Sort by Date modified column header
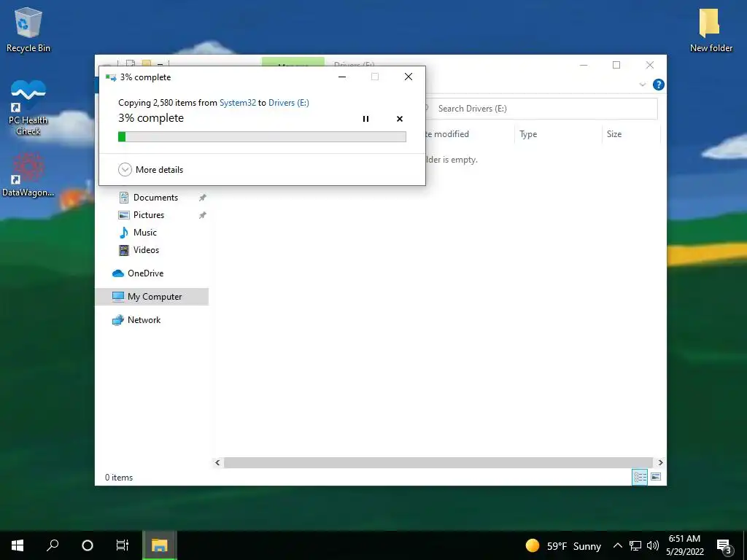 tap(447, 134)
